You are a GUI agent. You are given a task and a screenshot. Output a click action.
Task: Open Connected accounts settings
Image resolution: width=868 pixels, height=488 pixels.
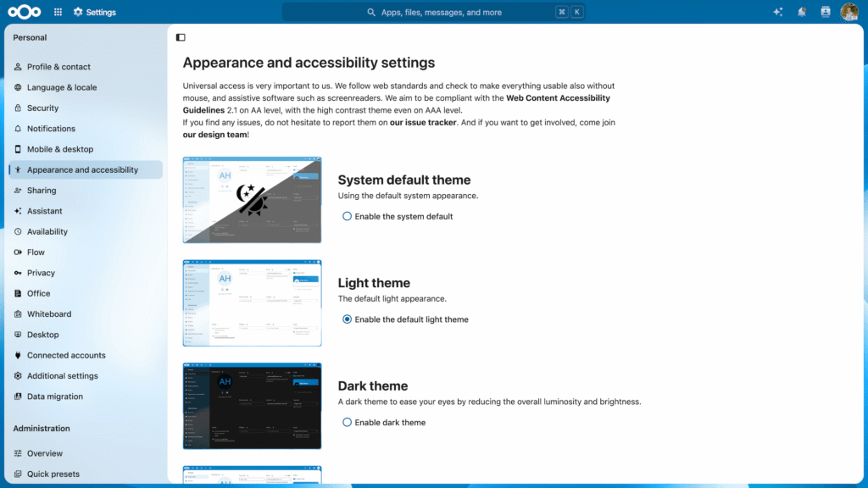coord(86,355)
